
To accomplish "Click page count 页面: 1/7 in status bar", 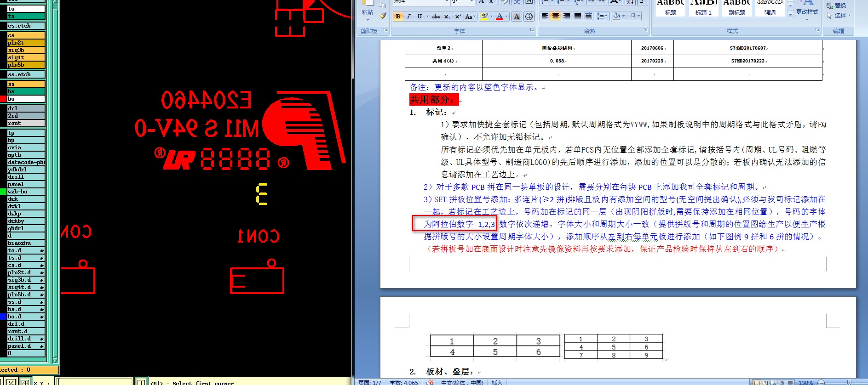I will [370, 382].
